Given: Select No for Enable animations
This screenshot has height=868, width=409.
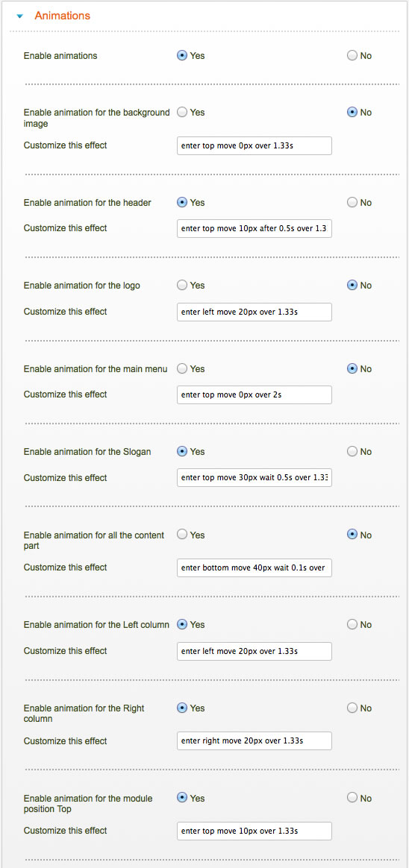Looking at the screenshot, I should (x=352, y=55).
